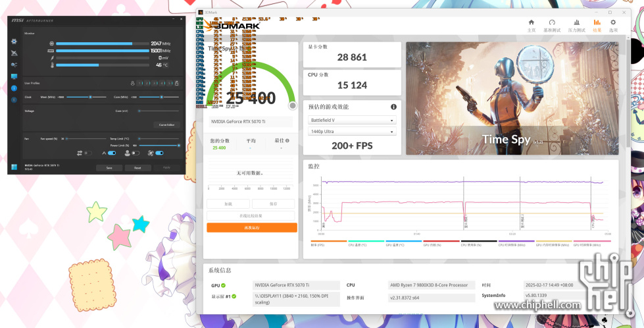The width and height of the screenshot is (644, 328).
Task: Click the thermometer temperature icon in Monitor
Action: [x=52, y=65]
